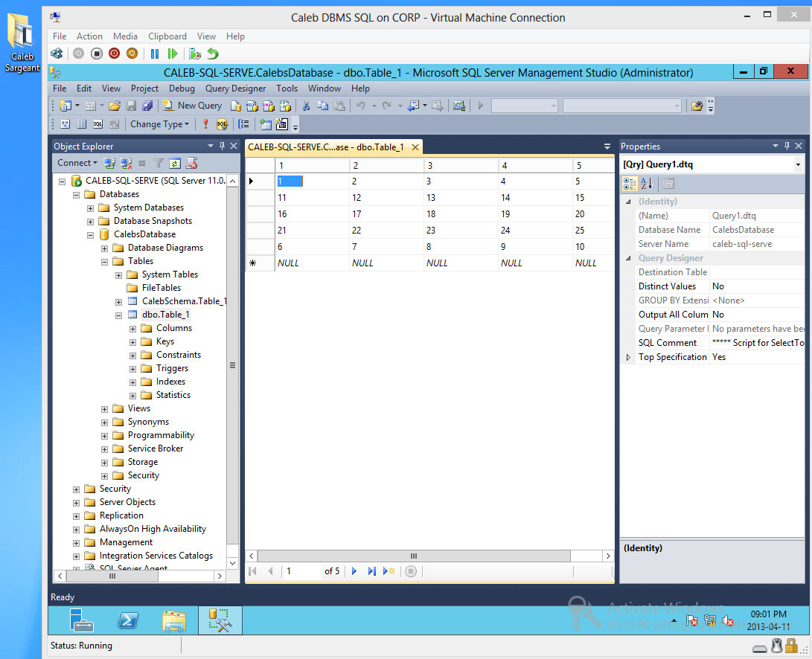Execute SQL with the red exclamation icon

tap(205, 123)
